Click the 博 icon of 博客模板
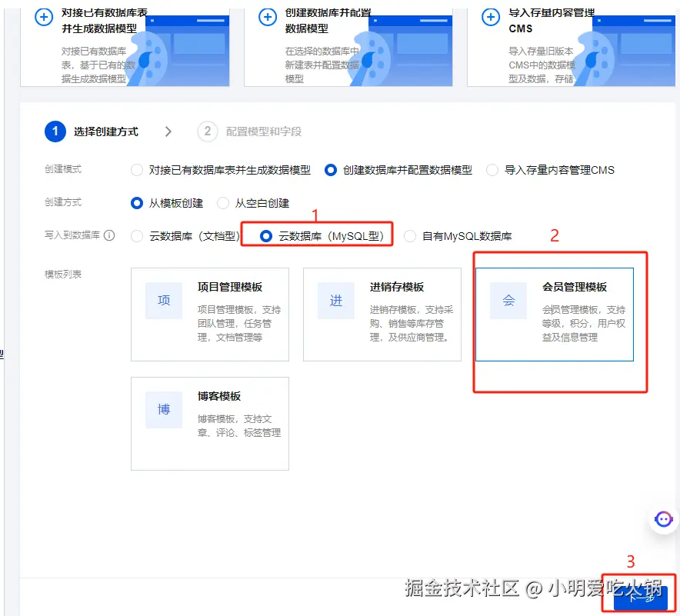 (x=163, y=410)
